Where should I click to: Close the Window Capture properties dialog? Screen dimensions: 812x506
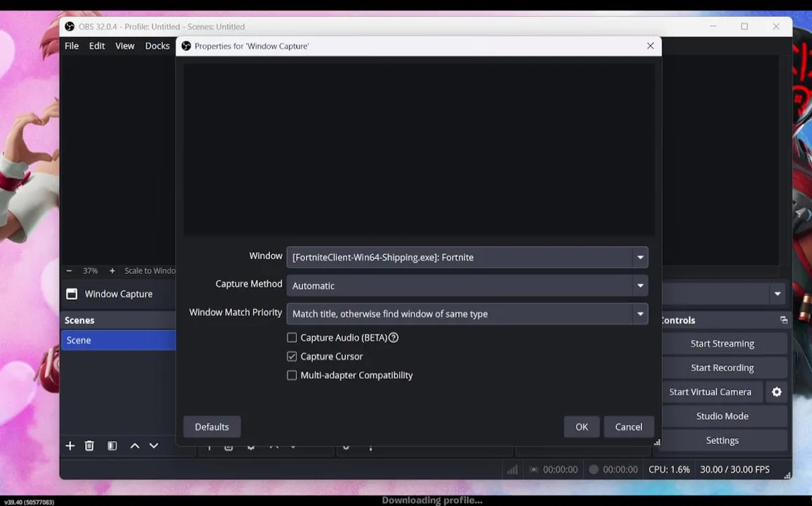pos(650,46)
